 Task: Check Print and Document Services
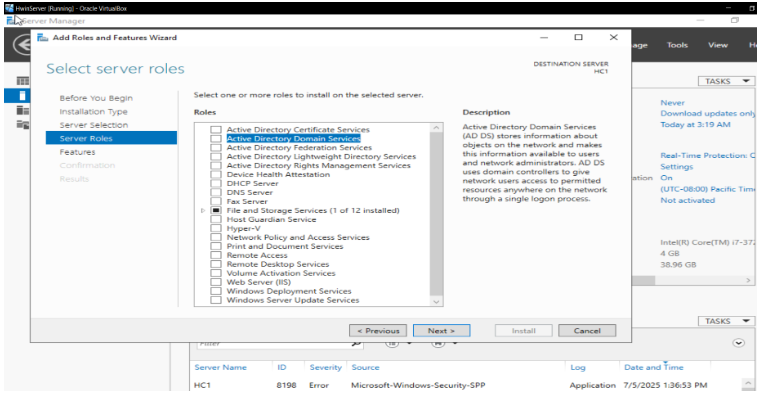tap(216, 246)
